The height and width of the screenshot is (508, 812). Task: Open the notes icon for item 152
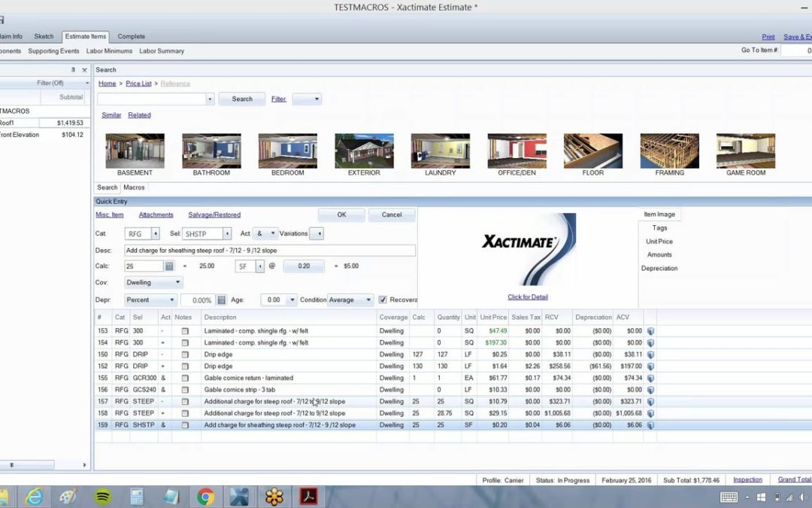point(185,366)
